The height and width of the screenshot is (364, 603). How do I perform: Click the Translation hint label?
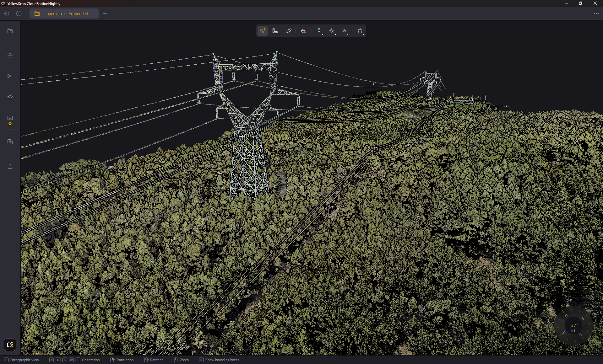(x=125, y=360)
